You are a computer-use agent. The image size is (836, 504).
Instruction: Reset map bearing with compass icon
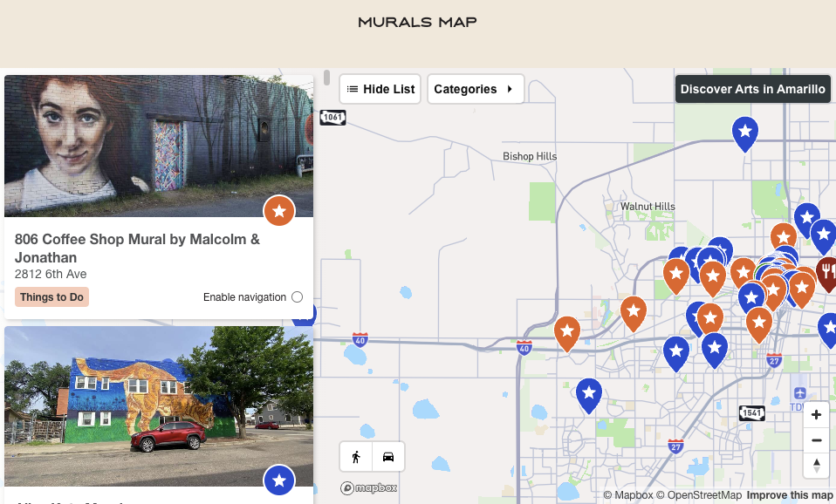coord(816,465)
